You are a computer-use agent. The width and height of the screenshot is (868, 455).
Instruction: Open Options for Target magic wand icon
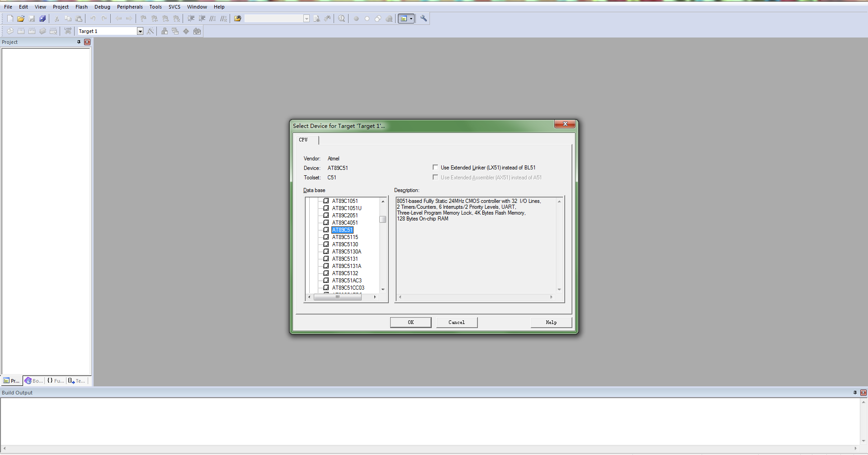pyautogui.click(x=151, y=31)
